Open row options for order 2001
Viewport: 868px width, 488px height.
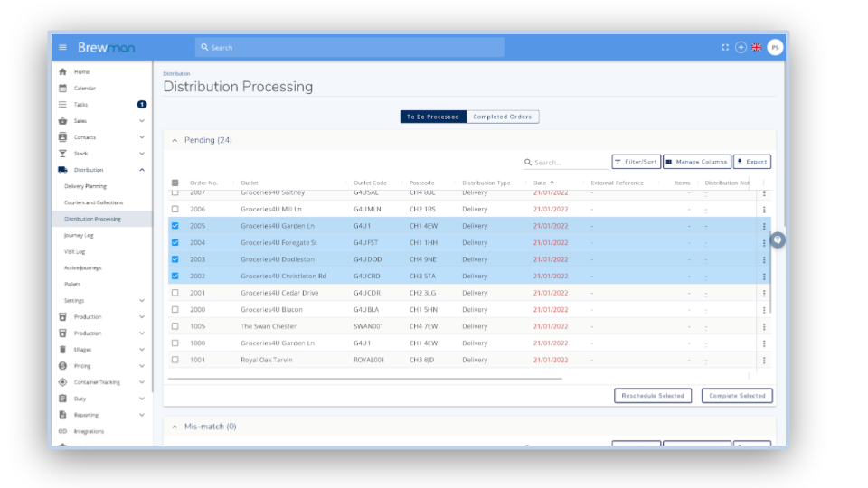(764, 293)
